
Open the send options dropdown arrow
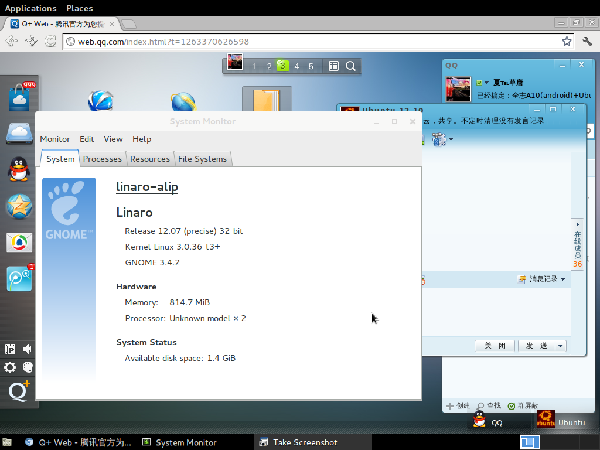click(x=560, y=346)
